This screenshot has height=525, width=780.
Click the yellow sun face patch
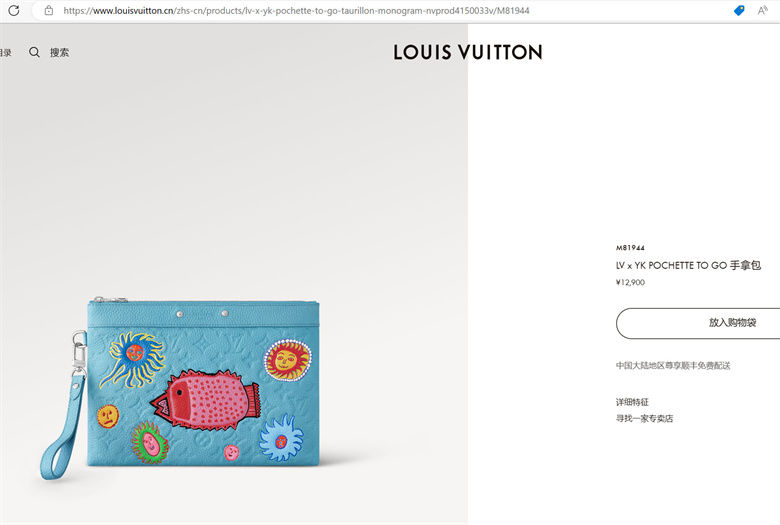[288, 359]
